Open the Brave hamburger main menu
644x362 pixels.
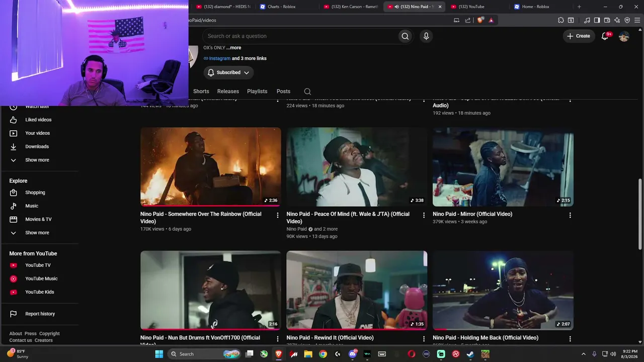637,20
